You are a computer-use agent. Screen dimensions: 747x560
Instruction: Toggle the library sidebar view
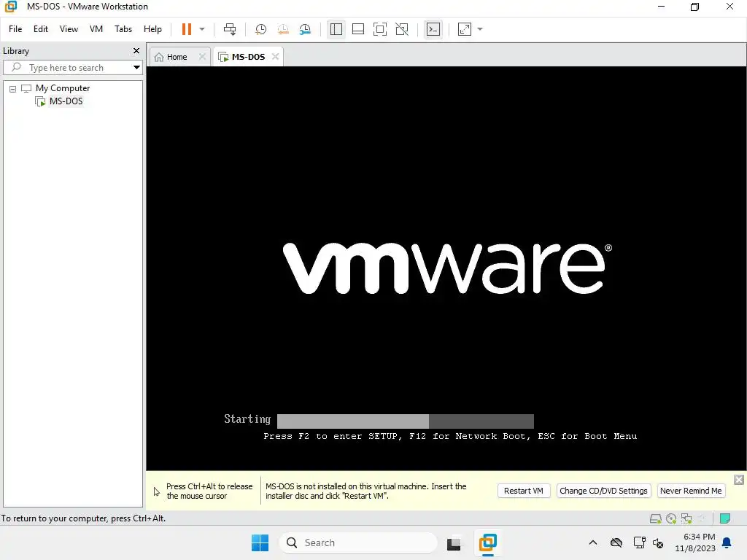(336, 29)
